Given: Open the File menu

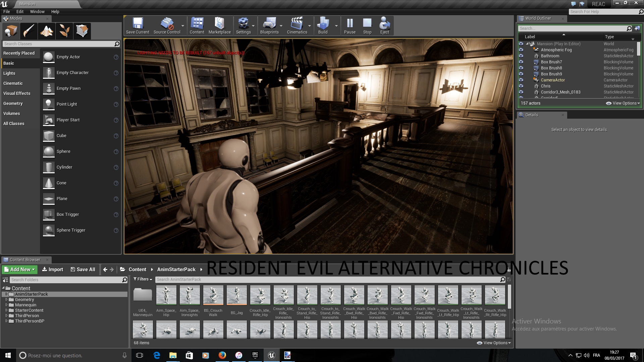Looking at the screenshot, I should pos(6,11).
